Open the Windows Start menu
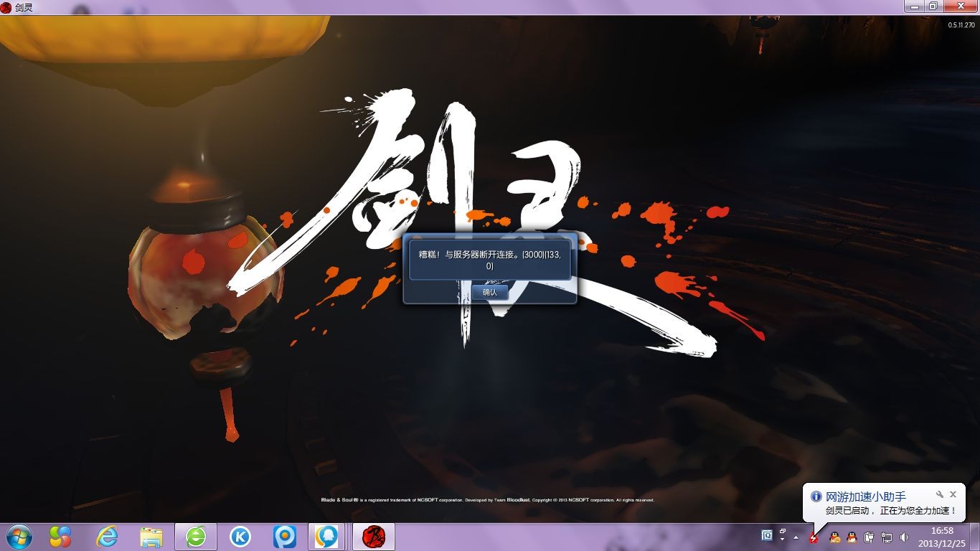This screenshot has height=551, width=980. pos(17,537)
